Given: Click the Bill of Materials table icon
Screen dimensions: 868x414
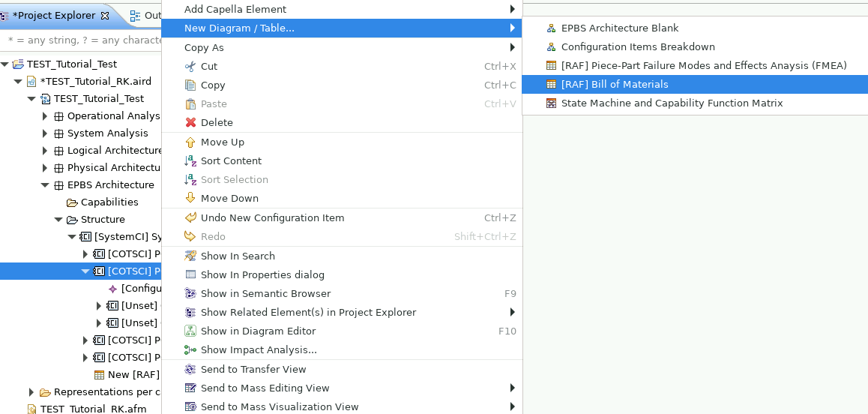Looking at the screenshot, I should (551, 85).
